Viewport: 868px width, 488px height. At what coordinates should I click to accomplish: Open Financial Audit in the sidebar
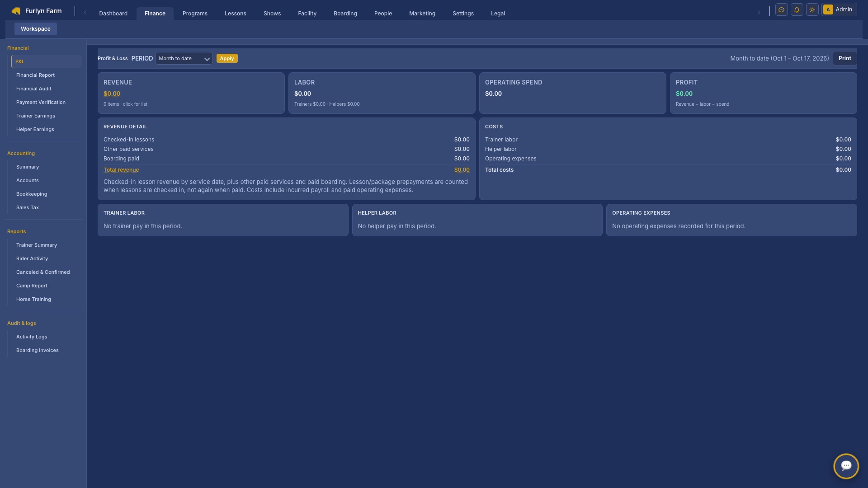(45, 89)
